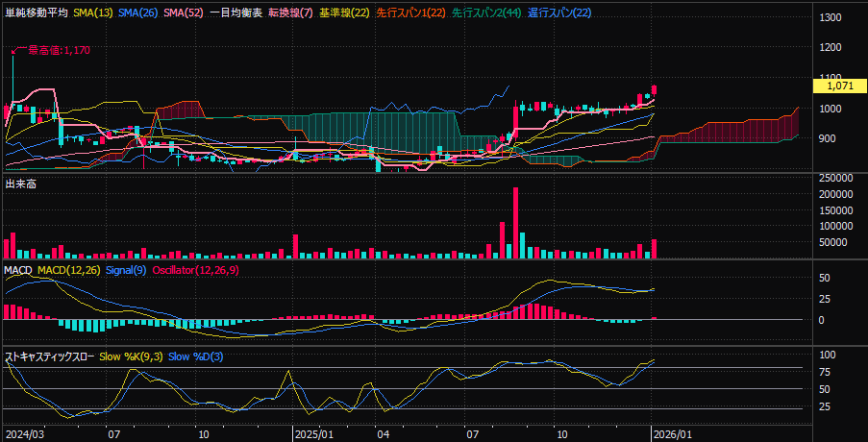Click the SMA(13) legend label
Viewport: 868px width, 442px height.
point(95,13)
